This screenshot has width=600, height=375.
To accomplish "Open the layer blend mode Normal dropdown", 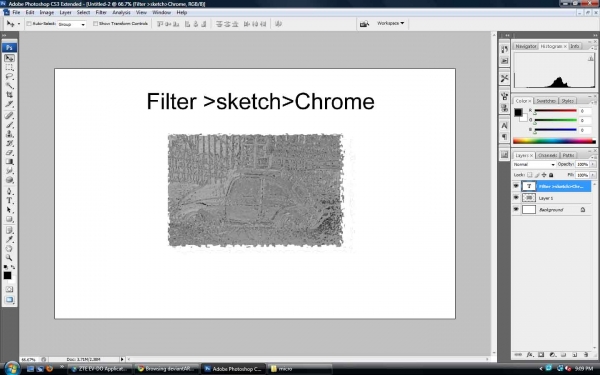I will click(x=534, y=165).
